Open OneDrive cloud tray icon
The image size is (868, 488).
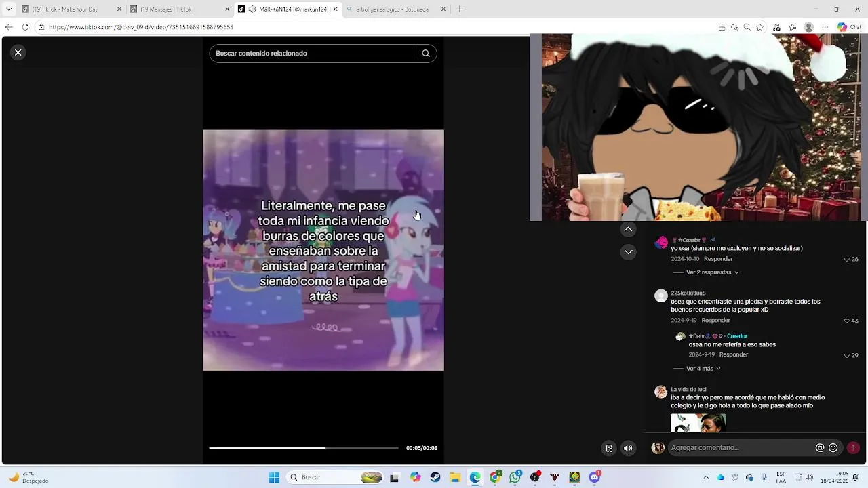click(721, 478)
